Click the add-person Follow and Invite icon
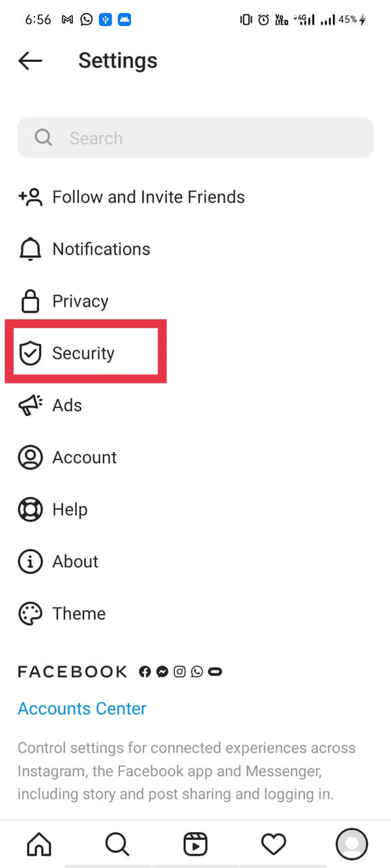This screenshot has height=868, width=391. [x=30, y=197]
